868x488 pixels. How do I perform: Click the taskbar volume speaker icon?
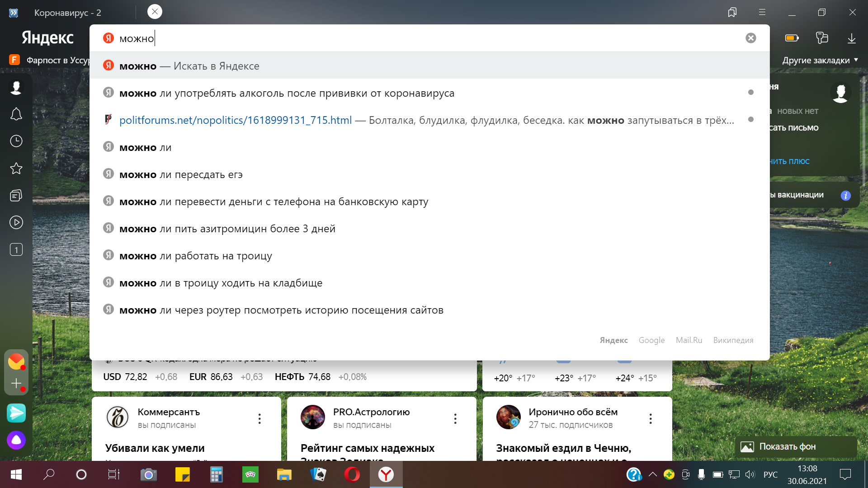[750, 474]
